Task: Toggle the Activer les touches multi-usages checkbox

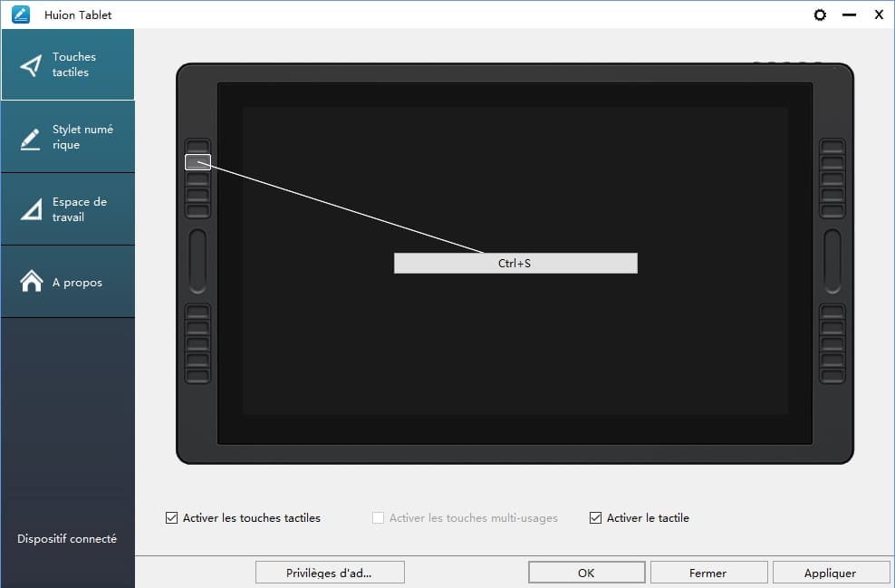Action: pyautogui.click(x=378, y=517)
